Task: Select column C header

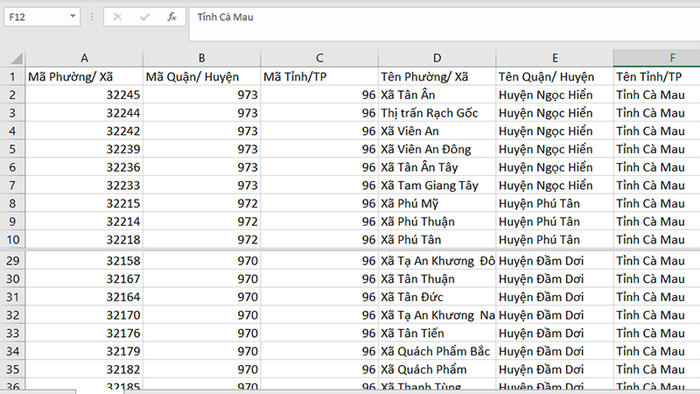Action: (319, 58)
